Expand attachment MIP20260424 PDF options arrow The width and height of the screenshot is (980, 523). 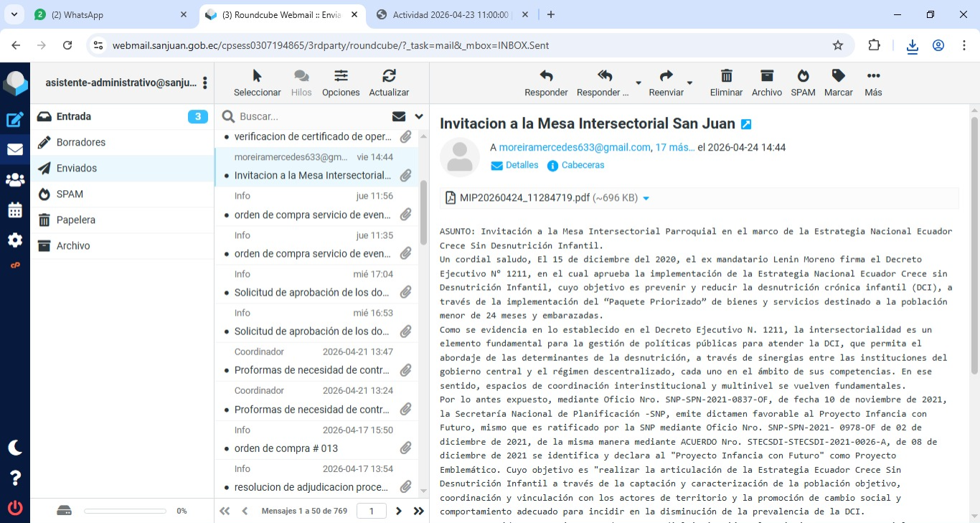[646, 199]
